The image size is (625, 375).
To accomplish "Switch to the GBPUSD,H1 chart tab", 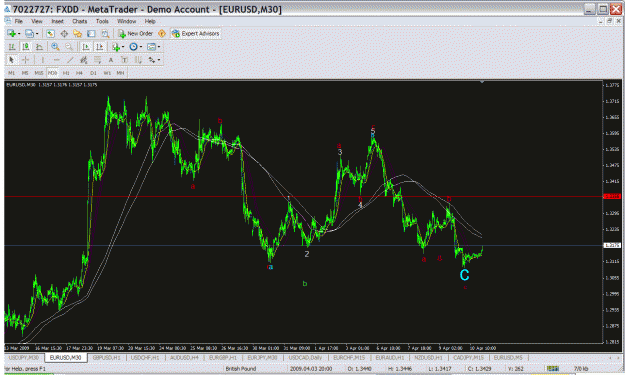I will 106,357.
